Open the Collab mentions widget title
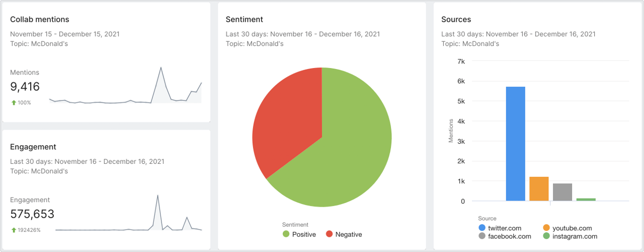 pos(40,19)
